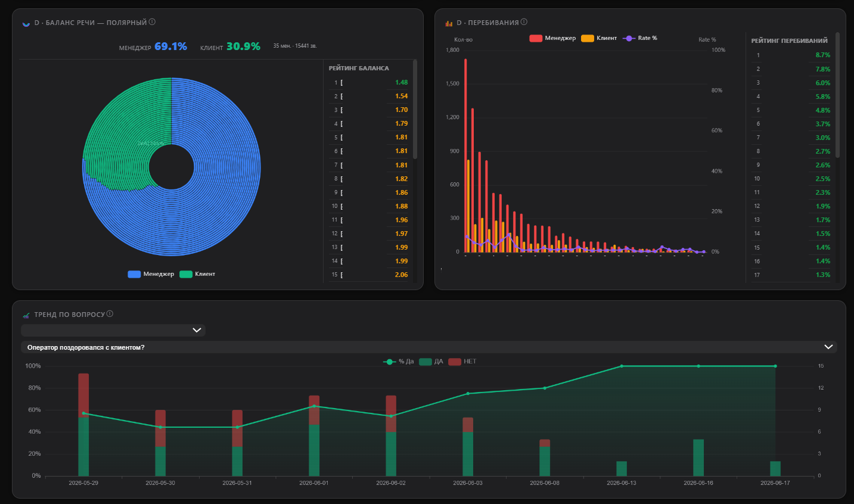Select interruption rating row 10 with 2.5%
This screenshot has width=854, height=504.
[x=791, y=179]
